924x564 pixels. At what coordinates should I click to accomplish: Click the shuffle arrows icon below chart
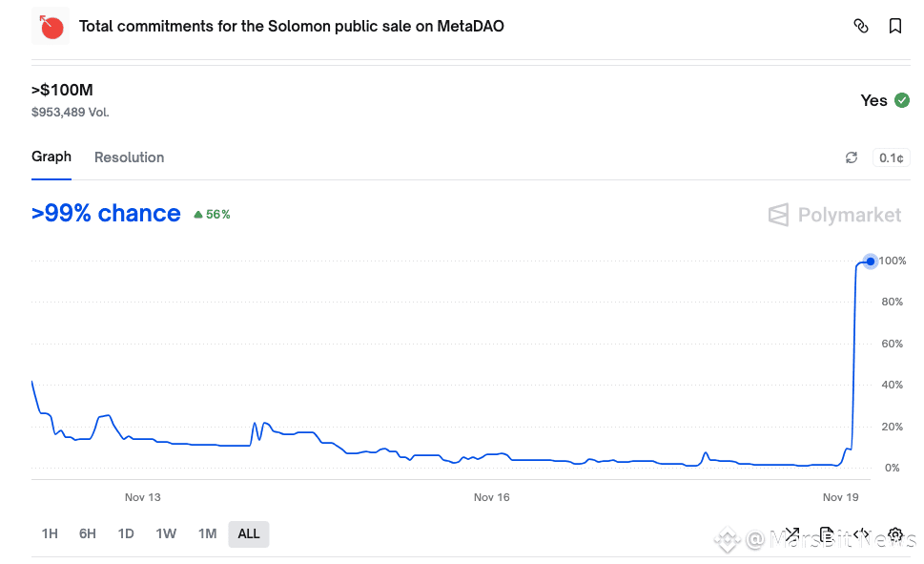(791, 534)
